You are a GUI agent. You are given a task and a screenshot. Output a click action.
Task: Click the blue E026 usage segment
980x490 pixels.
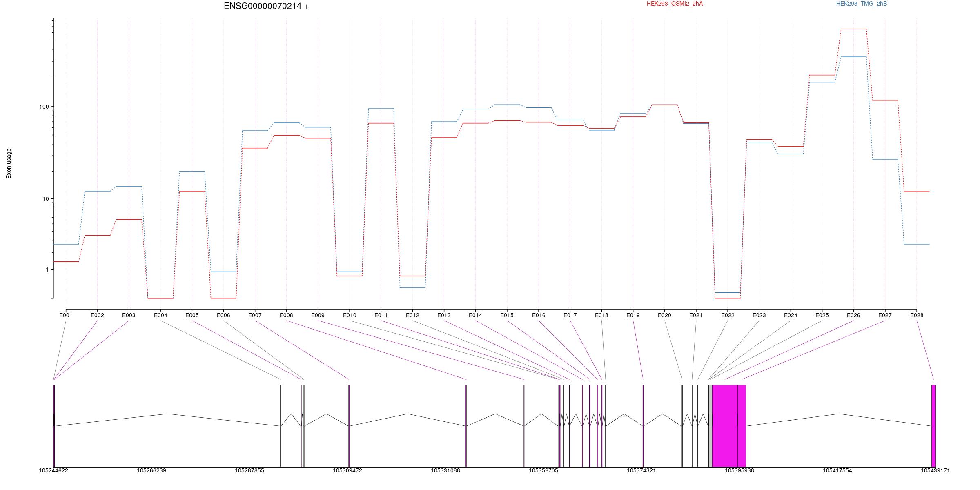(x=853, y=57)
